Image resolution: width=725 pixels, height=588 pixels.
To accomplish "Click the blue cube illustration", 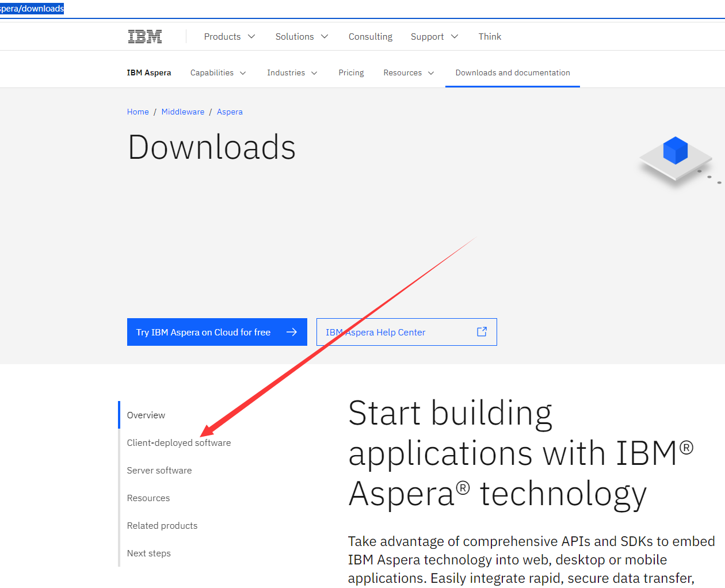I will (676, 151).
